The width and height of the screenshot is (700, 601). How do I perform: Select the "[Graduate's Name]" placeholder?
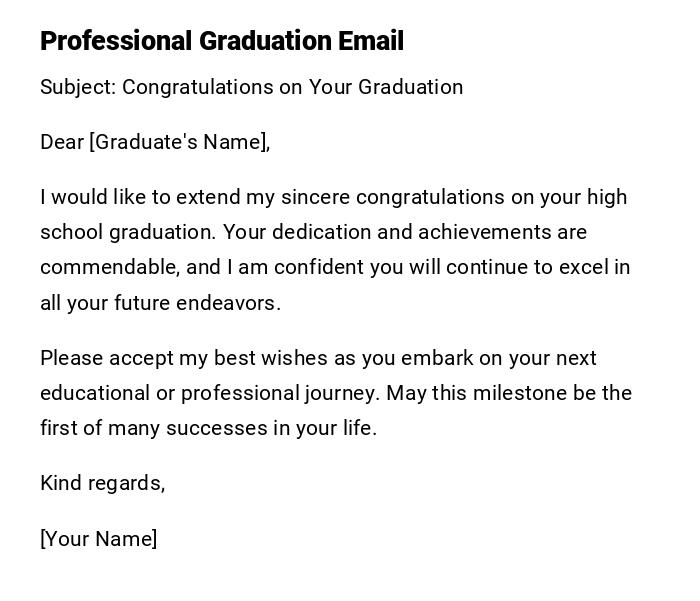point(180,142)
